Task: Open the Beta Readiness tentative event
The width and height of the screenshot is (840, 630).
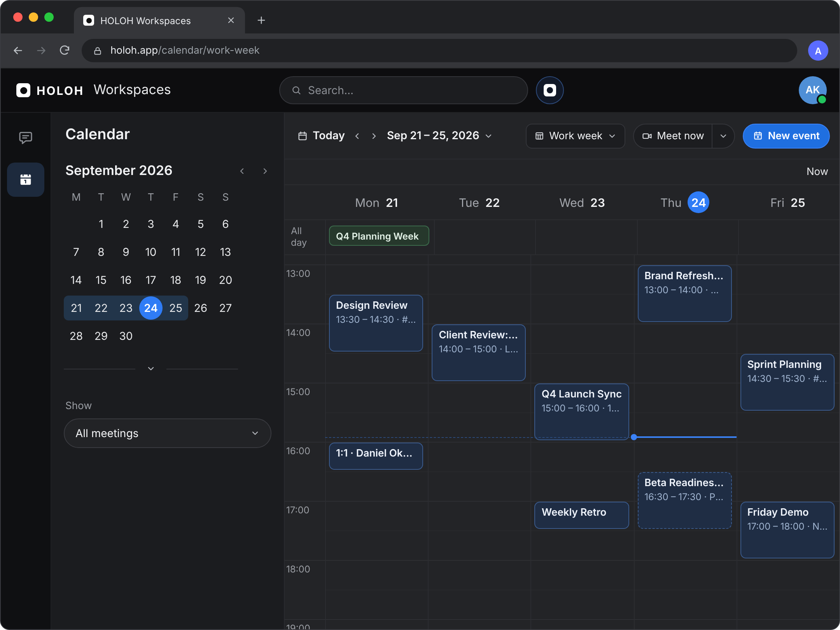Action: (684, 500)
